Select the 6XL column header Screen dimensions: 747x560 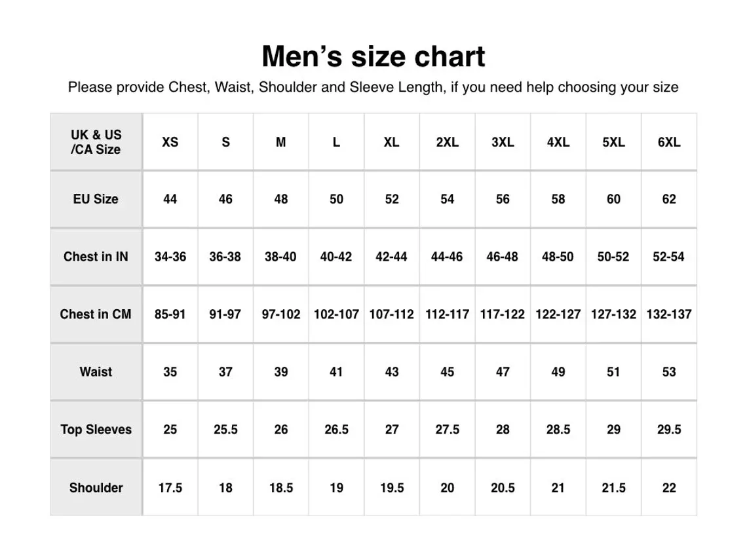(x=668, y=142)
